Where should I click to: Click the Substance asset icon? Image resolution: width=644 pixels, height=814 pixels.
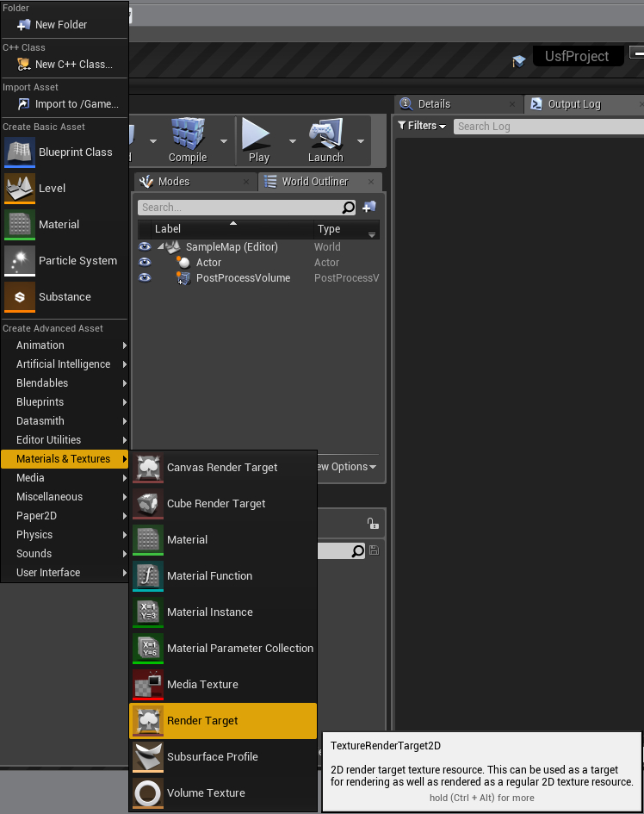20,297
